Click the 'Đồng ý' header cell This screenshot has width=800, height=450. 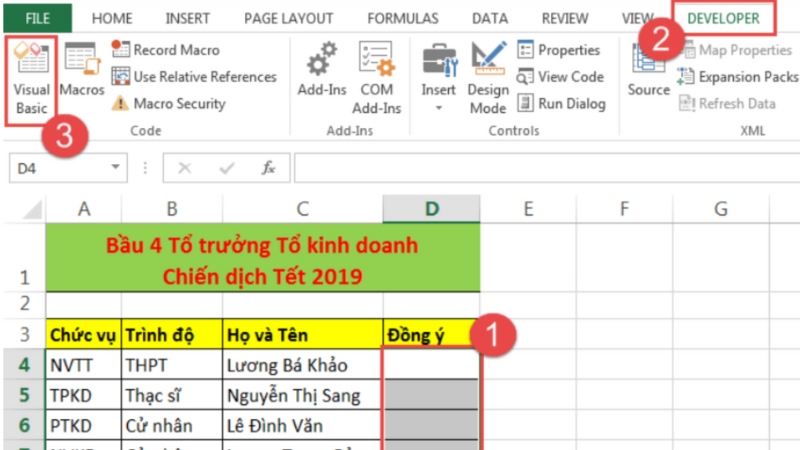coord(432,334)
